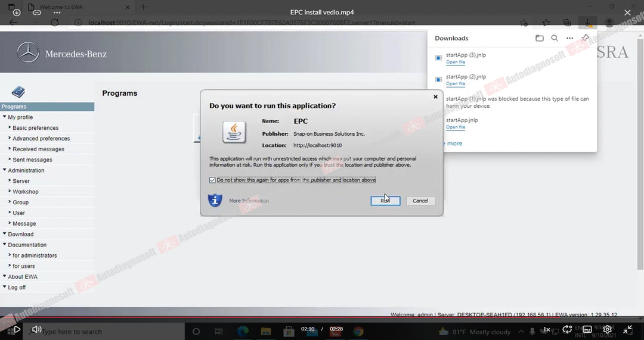
Task: Copy link with the chain icon
Action: click(37, 13)
